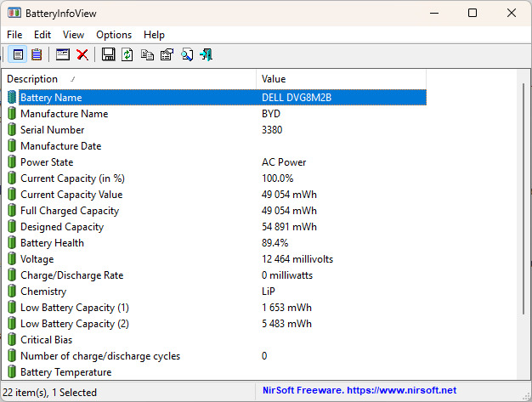Click the red X delete icon

coord(82,54)
